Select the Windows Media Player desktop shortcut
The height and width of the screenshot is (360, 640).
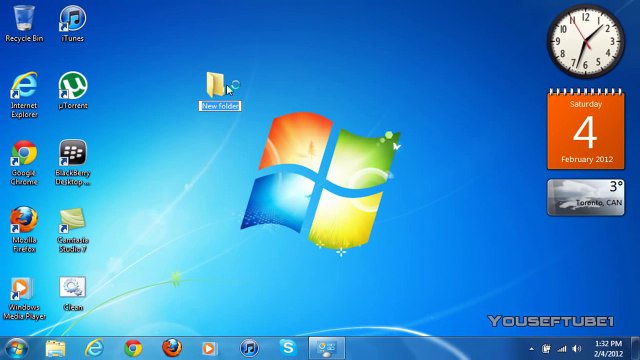[x=24, y=298]
